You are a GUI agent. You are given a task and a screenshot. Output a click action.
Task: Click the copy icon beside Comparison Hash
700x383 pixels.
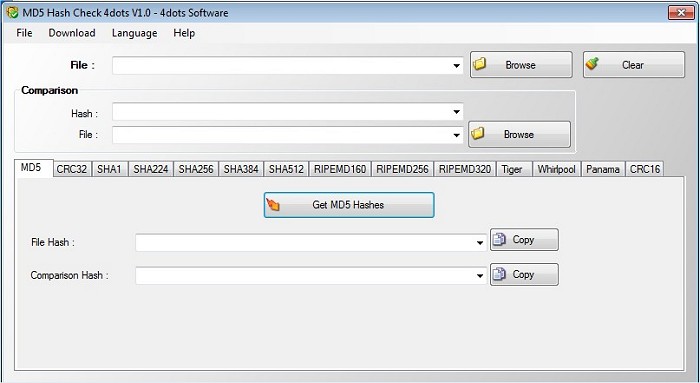coord(499,274)
